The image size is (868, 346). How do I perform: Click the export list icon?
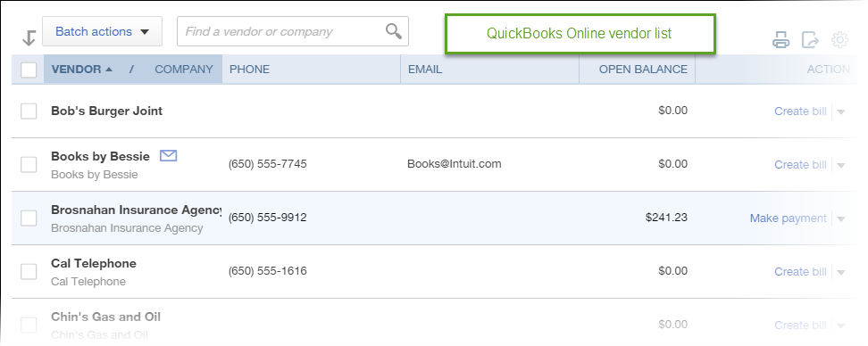tap(811, 40)
